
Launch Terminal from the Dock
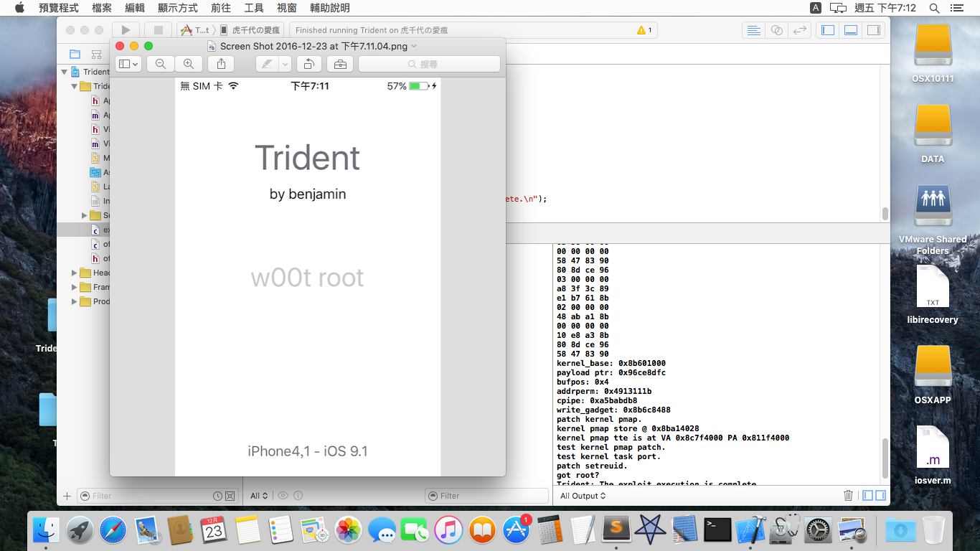click(717, 530)
